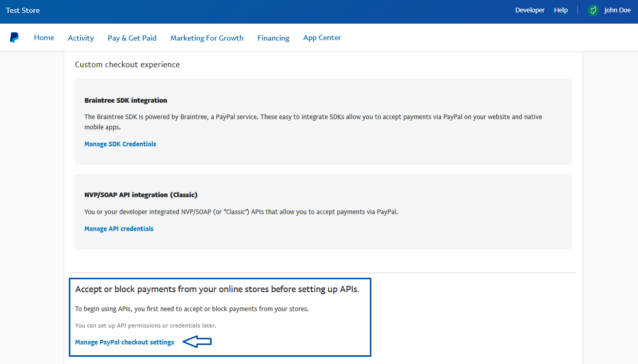Click the Test Store title
The width and height of the screenshot is (638, 364).
coord(23,10)
